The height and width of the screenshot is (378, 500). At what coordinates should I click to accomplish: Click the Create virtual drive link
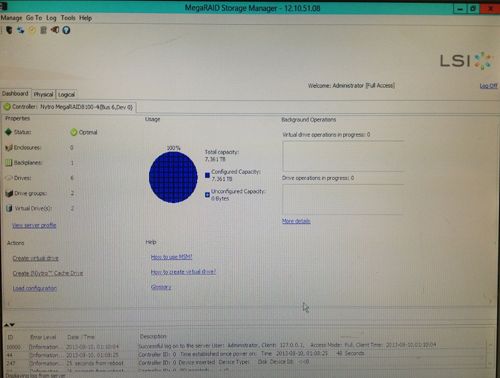tap(35, 258)
